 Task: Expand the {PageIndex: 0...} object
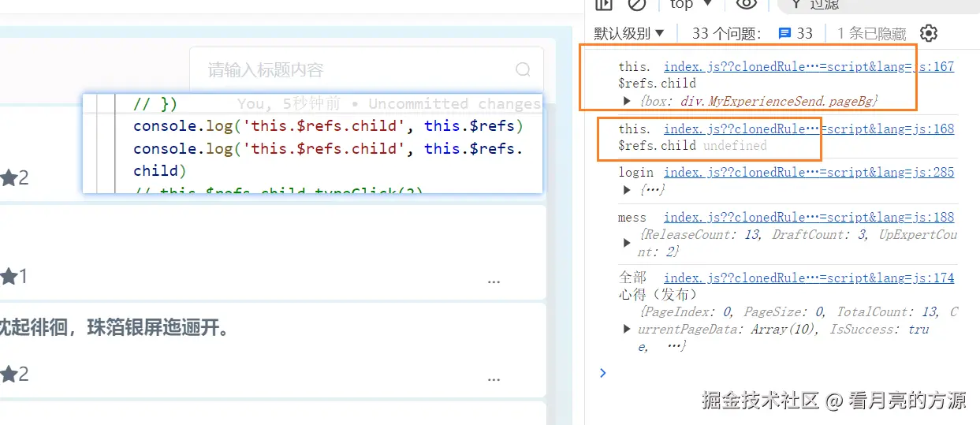[x=627, y=329]
